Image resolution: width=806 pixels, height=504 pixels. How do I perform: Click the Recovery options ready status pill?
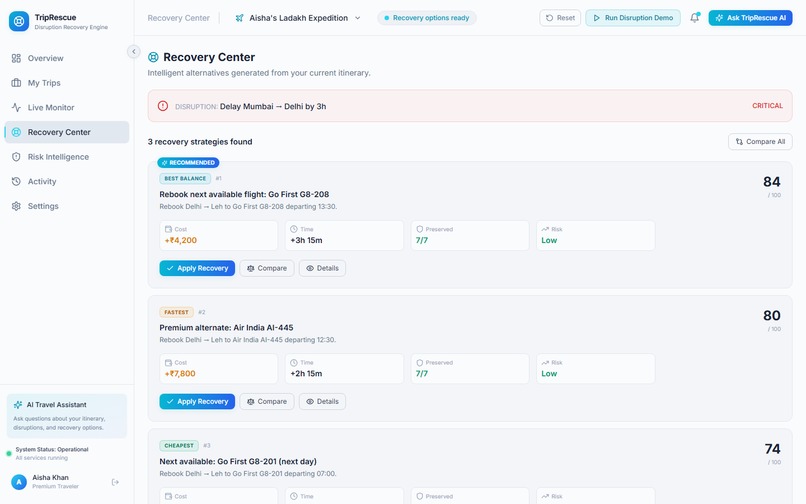(427, 18)
